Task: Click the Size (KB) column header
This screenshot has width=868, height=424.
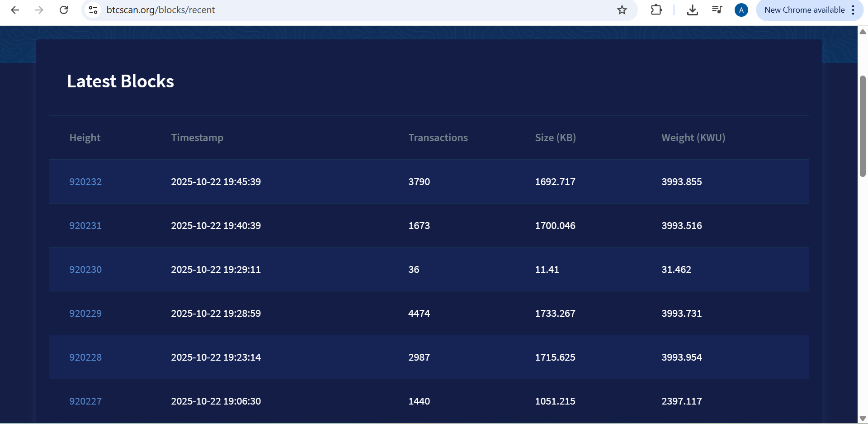Action: pyautogui.click(x=555, y=138)
